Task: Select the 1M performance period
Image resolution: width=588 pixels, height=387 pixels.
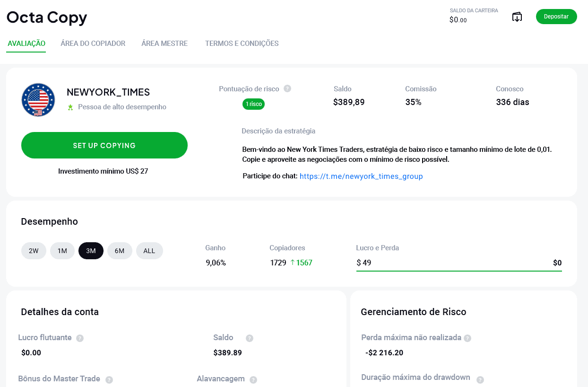Action: tap(62, 251)
